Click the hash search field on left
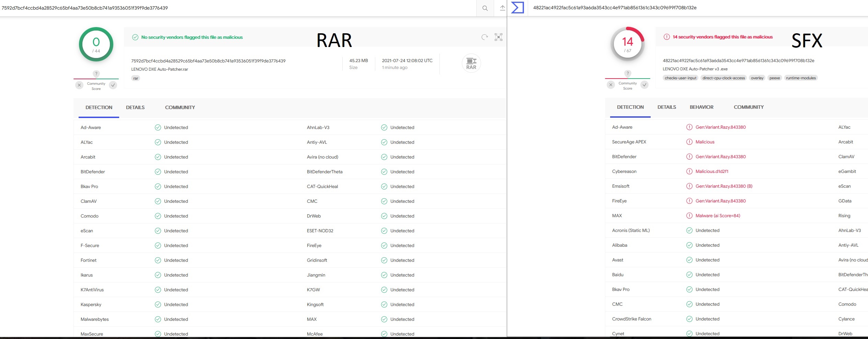The image size is (868, 339). point(237,8)
